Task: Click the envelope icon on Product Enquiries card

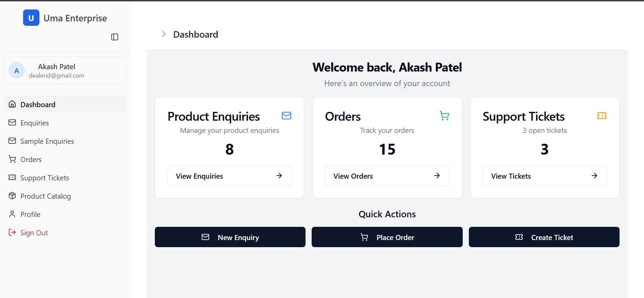Action: coord(287,116)
